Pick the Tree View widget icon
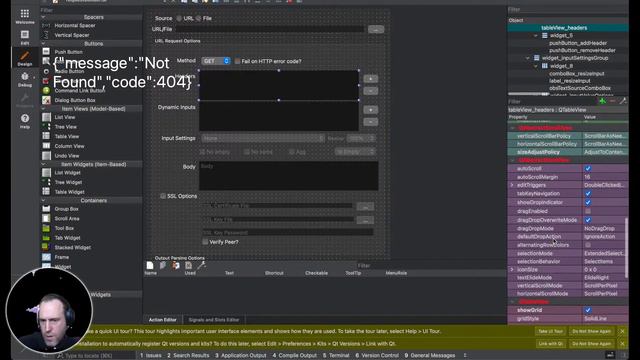The width and height of the screenshot is (640, 360). coord(46,127)
